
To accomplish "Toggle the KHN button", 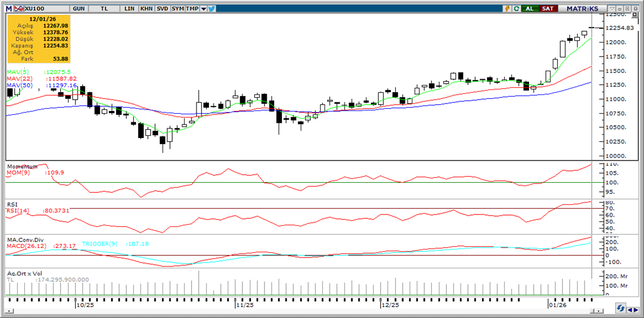I will click(146, 8).
